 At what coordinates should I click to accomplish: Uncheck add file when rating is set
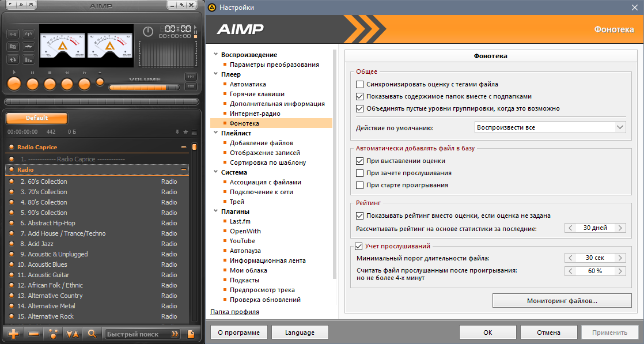coord(360,161)
